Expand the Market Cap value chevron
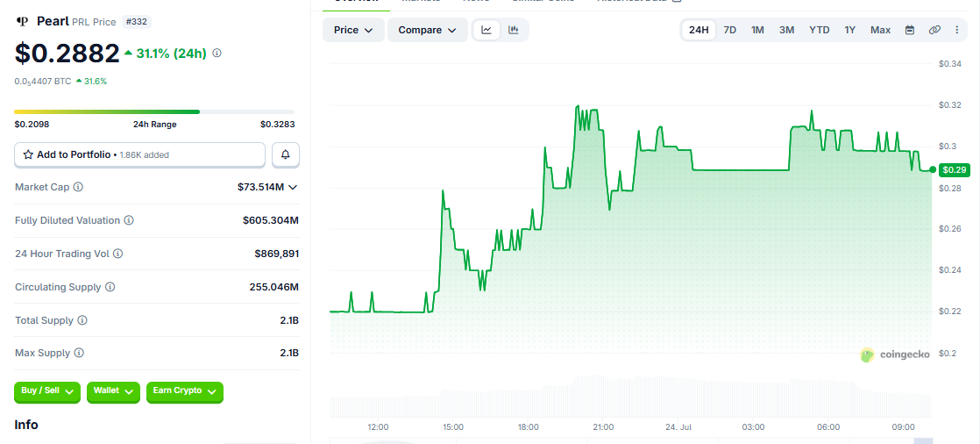980x444 pixels. [293, 187]
